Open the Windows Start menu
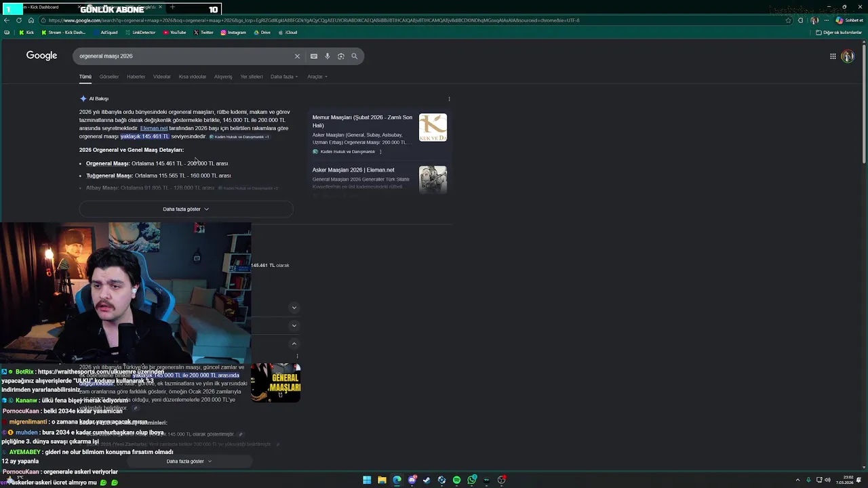 coord(367,480)
